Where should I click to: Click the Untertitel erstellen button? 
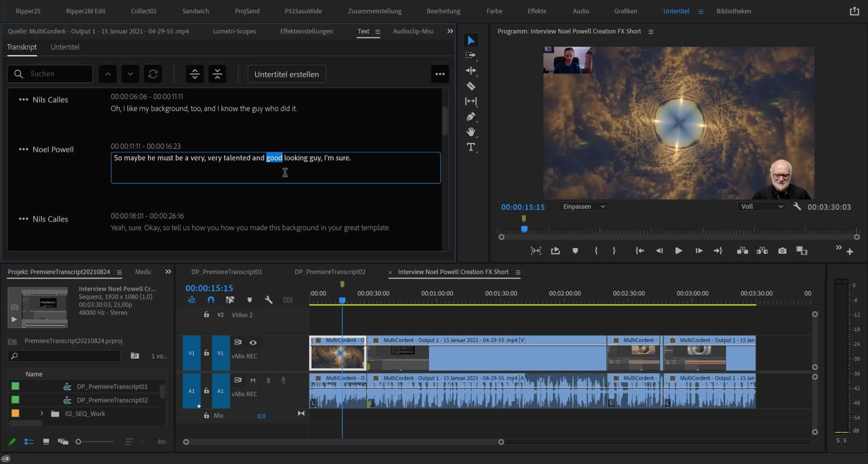point(286,74)
